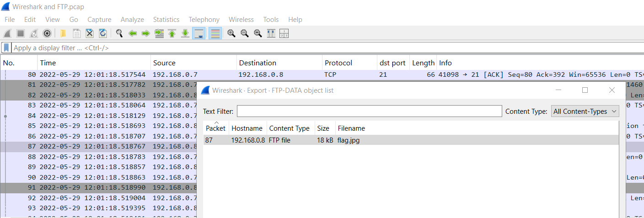This screenshot has height=218, width=644.
Task: Maximize the FTP-DATA object list dialog
Action: point(585,90)
